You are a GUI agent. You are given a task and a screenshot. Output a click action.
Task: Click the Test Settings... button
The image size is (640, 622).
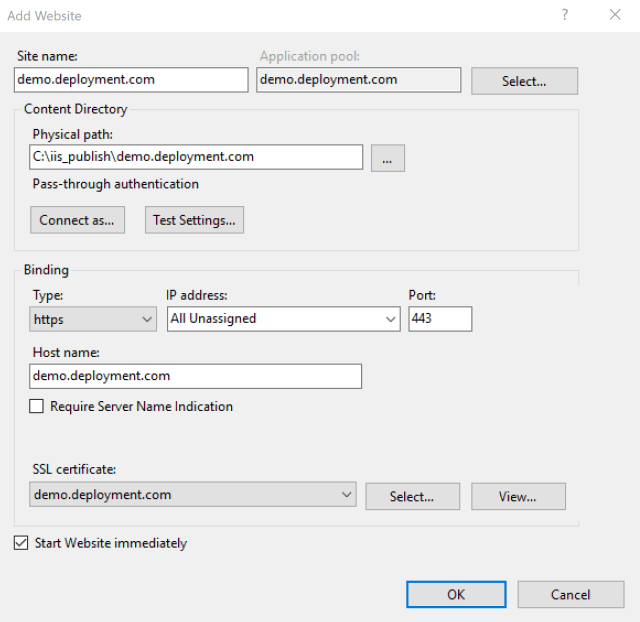click(x=194, y=220)
